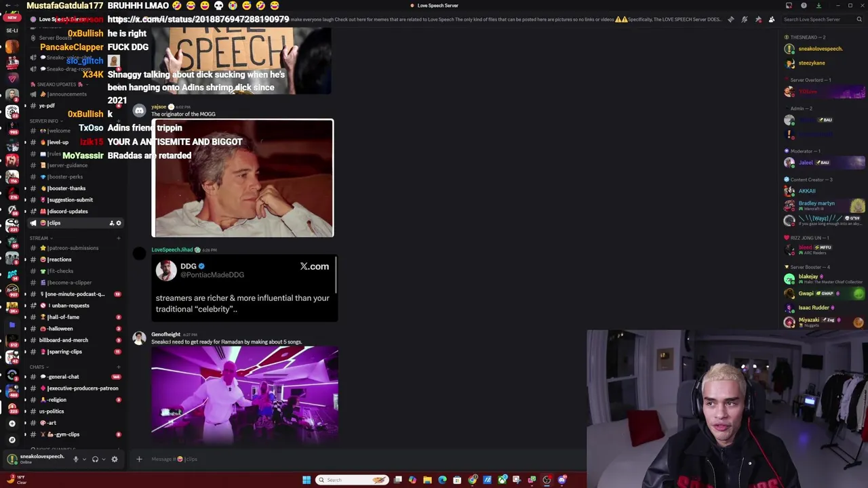Open Notification Settings bell in channel header

pyautogui.click(x=744, y=19)
